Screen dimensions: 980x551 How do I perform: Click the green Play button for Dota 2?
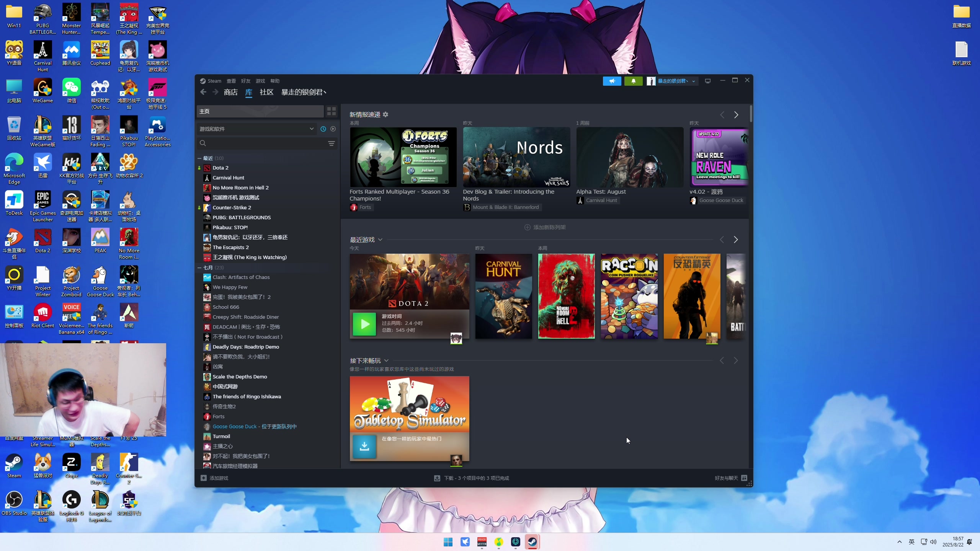(364, 324)
